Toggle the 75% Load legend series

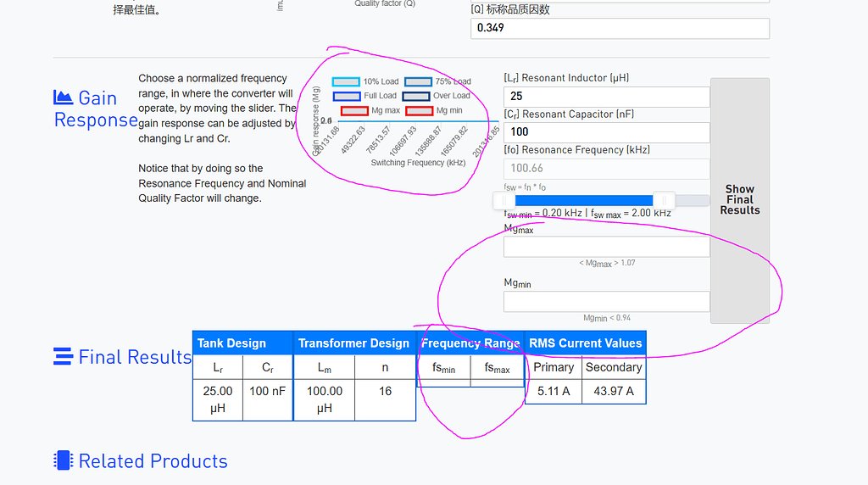[418, 82]
